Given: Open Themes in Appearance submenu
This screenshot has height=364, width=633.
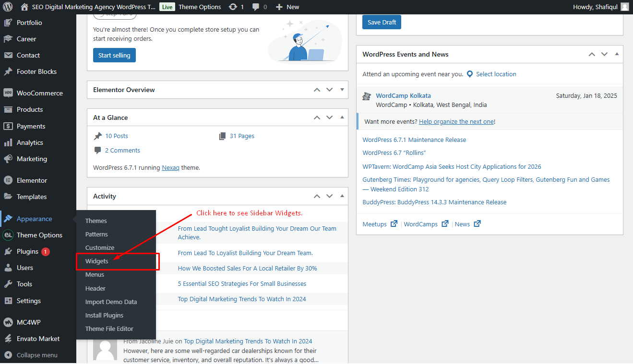Looking at the screenshot, I should pyautogui.click(x=96, y=221).
